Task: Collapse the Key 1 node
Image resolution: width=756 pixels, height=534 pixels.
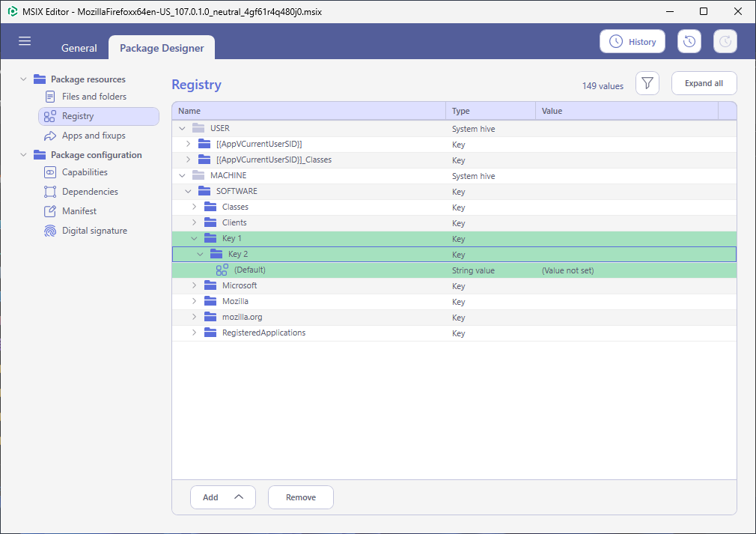Action: (195, 238)
